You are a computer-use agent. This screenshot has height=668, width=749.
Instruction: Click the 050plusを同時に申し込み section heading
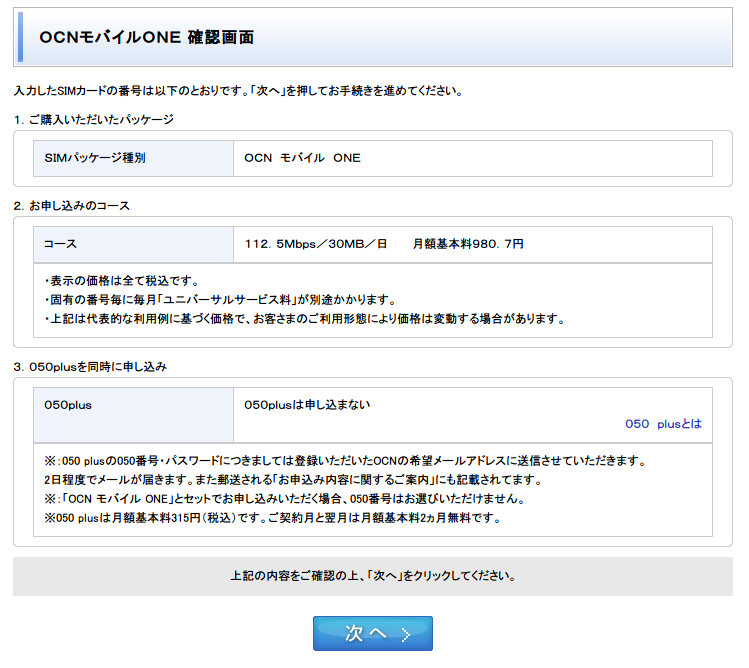click(x=90, y=367)
